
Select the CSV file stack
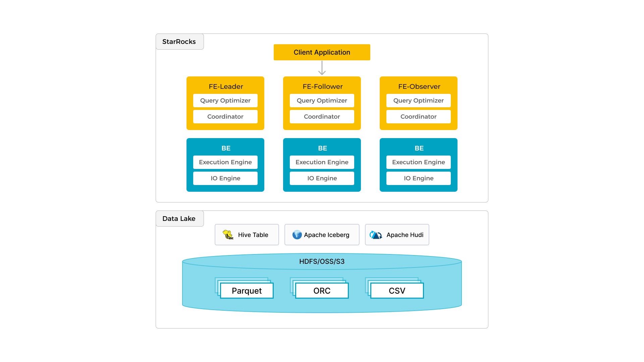click(397, 291)
